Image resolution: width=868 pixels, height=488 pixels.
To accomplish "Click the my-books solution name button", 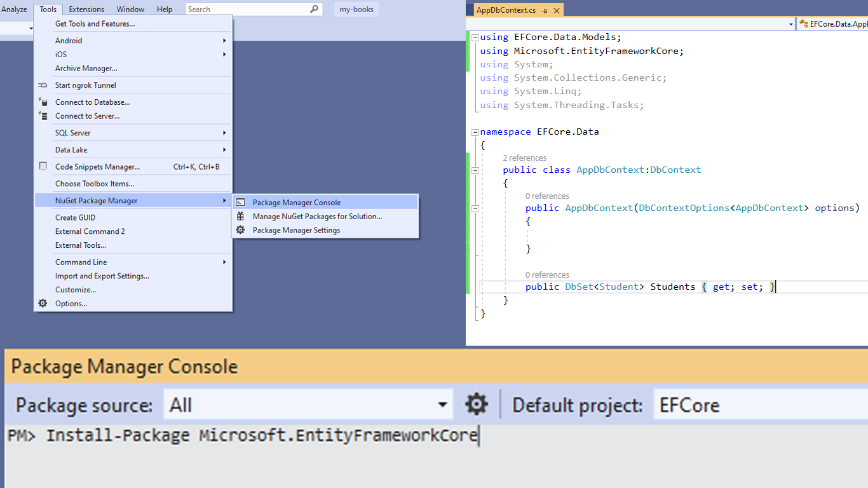I will (x=356, y=10).
